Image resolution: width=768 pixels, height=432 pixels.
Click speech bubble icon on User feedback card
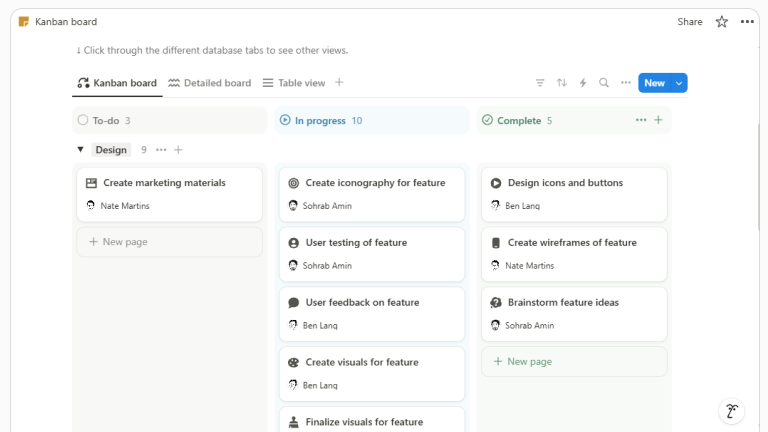point(293,303)
